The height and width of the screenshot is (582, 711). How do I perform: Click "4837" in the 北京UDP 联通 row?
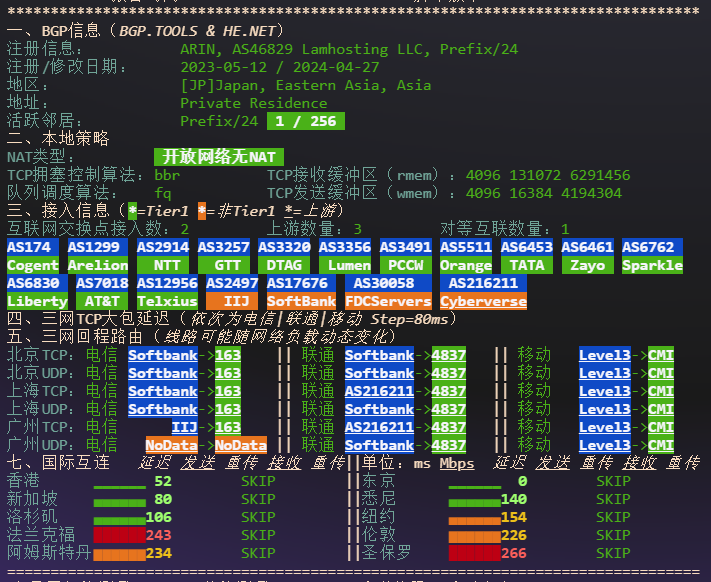pyautogui.click(x=448, y=373)
